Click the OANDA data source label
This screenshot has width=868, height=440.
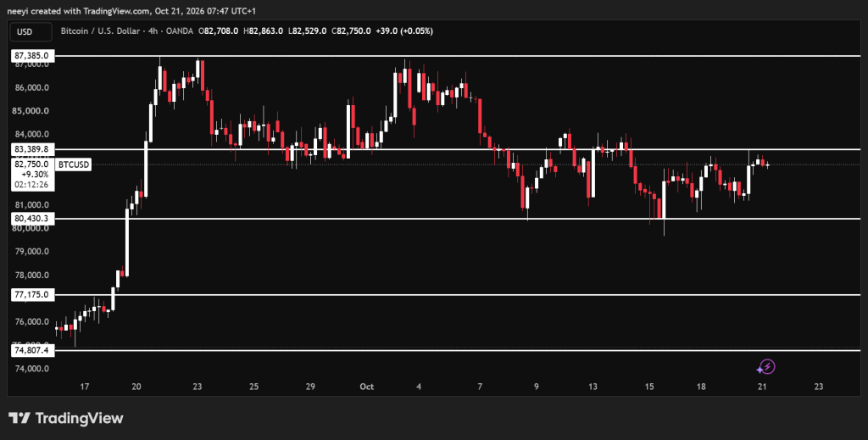tap(180, 31)
